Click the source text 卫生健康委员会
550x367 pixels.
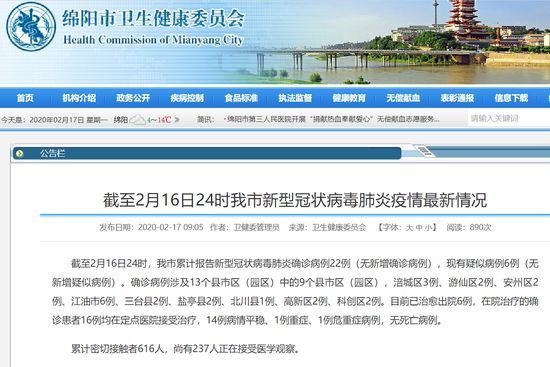339,227
